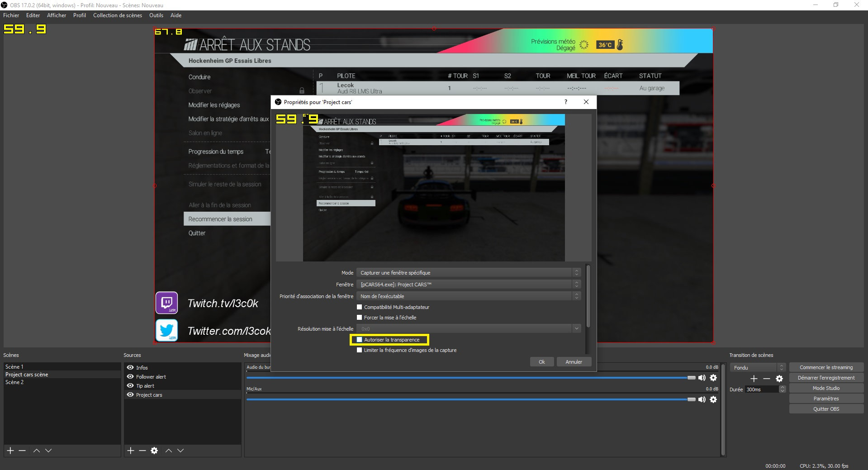Click Annuler to cancel the properties dialog
Image resolution: width=868 pixels, height=470 pixels.
(574, 362)
